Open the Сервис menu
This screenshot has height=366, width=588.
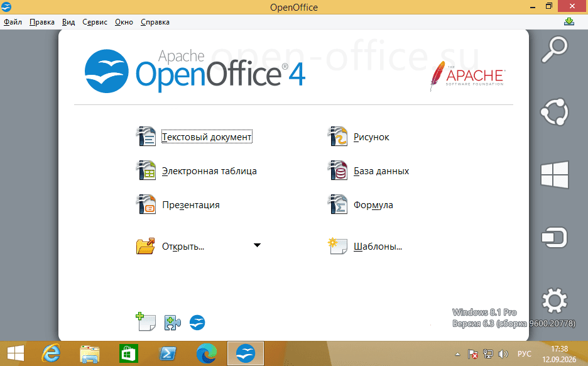pos(95,22)
